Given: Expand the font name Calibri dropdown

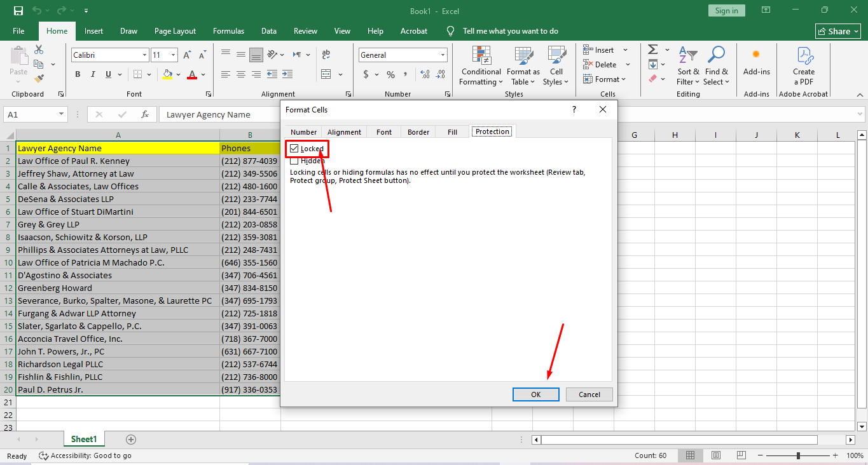Looking at the screenshot, I should point(144,55).
